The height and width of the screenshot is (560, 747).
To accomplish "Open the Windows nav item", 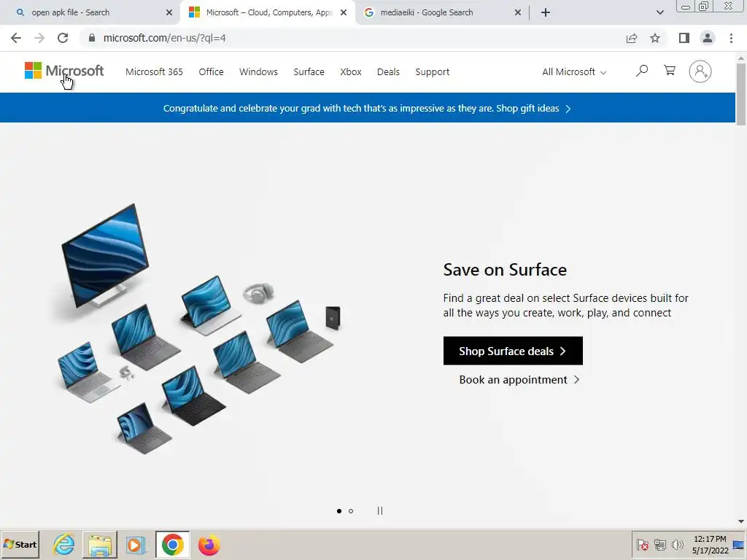I will coord(258,72).
